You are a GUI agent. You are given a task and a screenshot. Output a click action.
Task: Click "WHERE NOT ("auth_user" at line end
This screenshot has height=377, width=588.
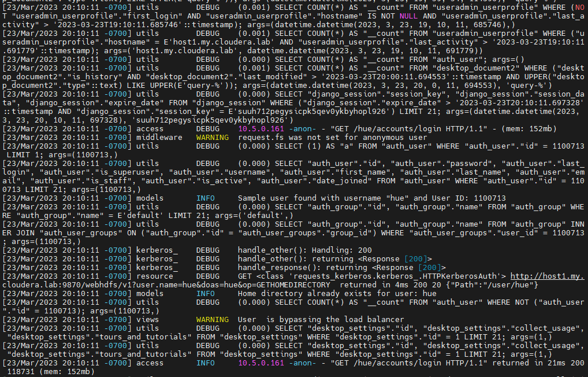coord(536,302)
